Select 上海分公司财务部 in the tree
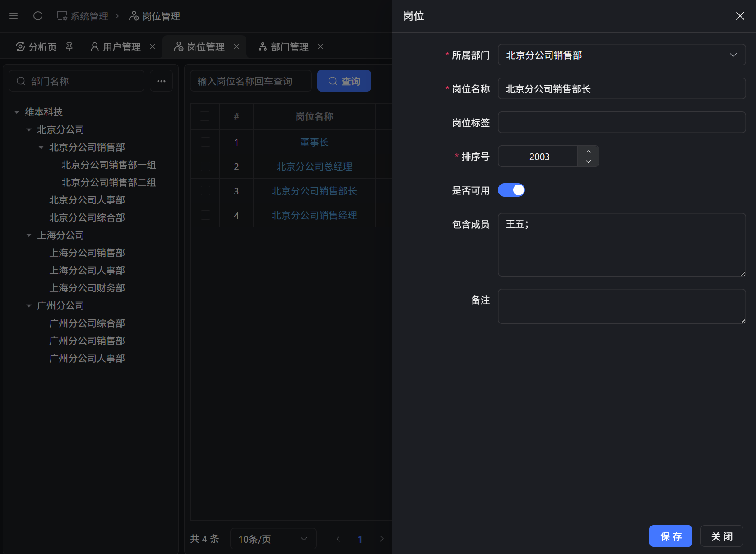The image size is (756, 554). pos(87,288)
